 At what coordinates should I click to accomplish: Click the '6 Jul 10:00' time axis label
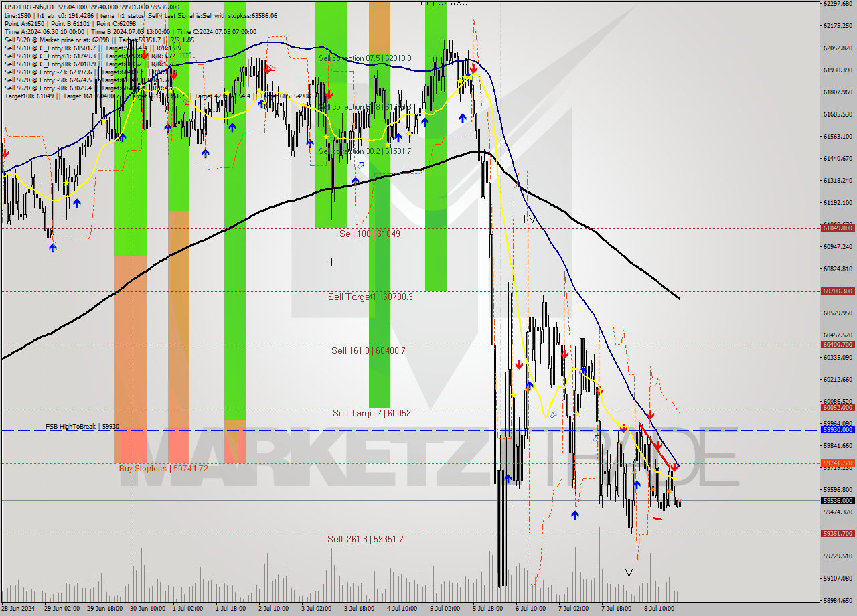pyautogui.click(x=531, y=609)
